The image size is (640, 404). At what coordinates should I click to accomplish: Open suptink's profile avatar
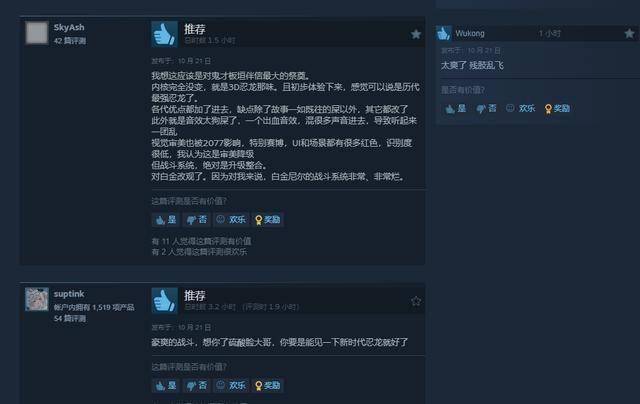click(37, 299)
